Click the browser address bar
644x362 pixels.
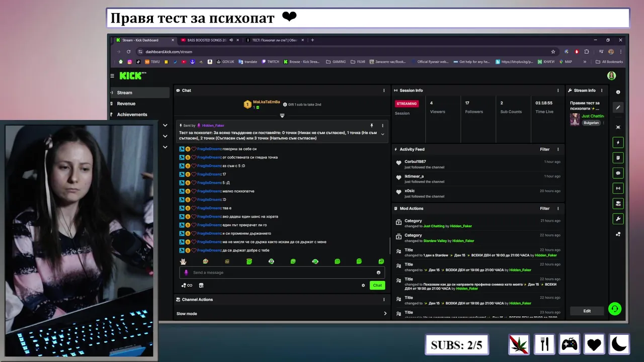click(347, 52)
